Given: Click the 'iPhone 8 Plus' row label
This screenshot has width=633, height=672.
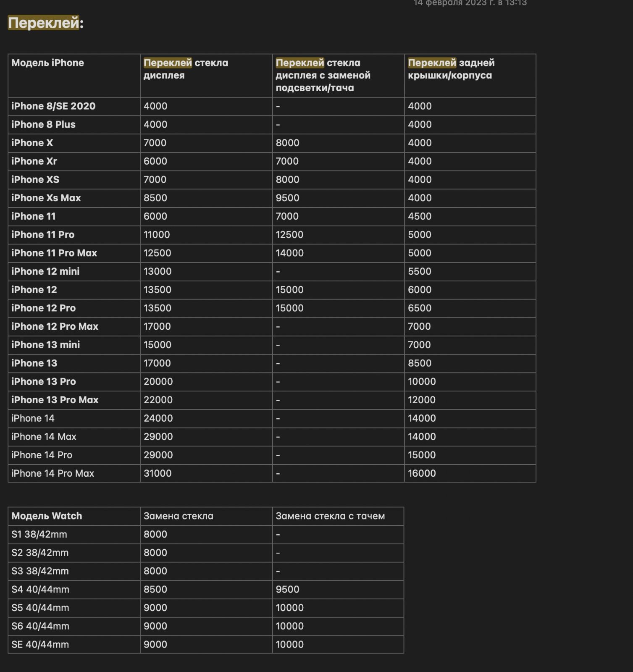Looking at the screenshot, I should (x=43, y=124).
